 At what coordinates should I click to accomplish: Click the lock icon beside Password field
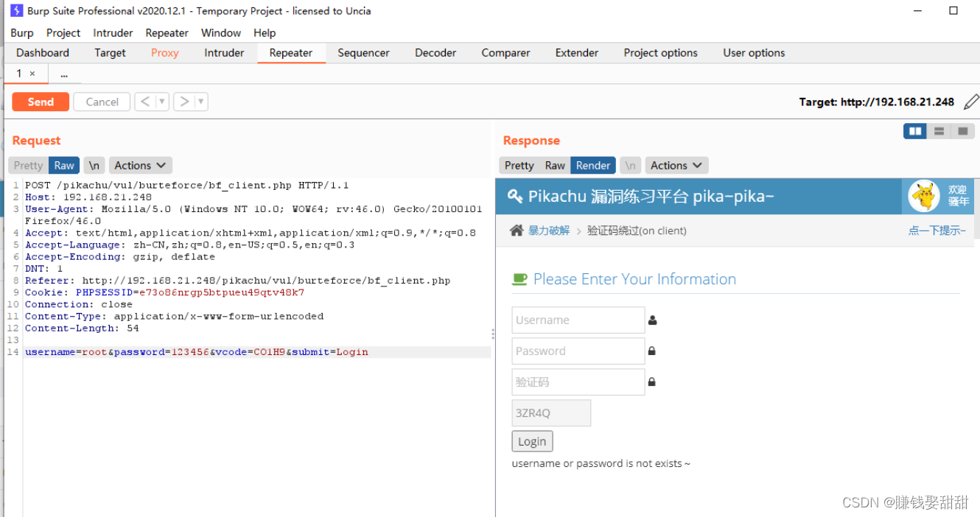651,351
